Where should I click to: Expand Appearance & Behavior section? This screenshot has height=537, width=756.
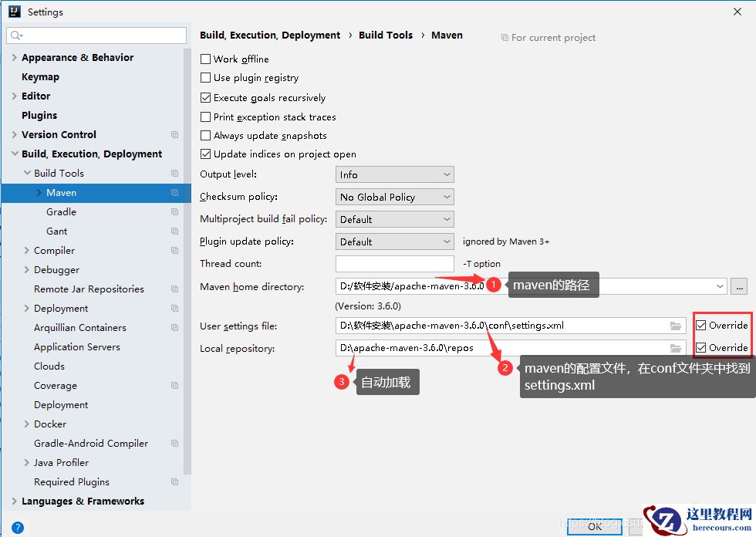pyautogui.click(x=14, y=57)
